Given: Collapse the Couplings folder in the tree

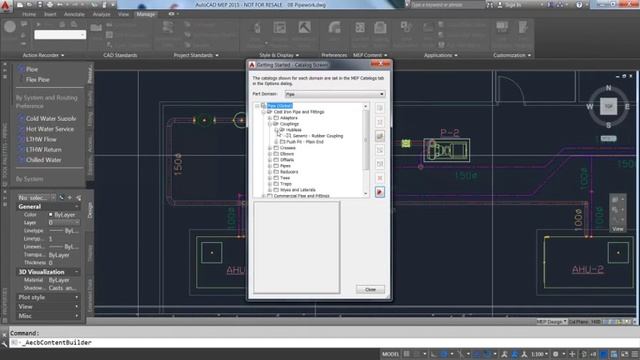Looking at the screenshot, I should [x=270, y=124].
